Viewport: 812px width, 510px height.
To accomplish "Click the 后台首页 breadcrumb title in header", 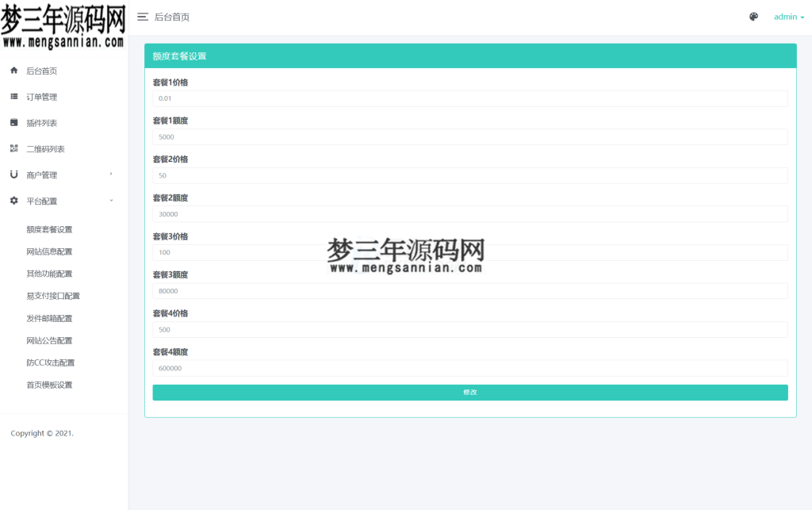I will [x=172, y=17].
